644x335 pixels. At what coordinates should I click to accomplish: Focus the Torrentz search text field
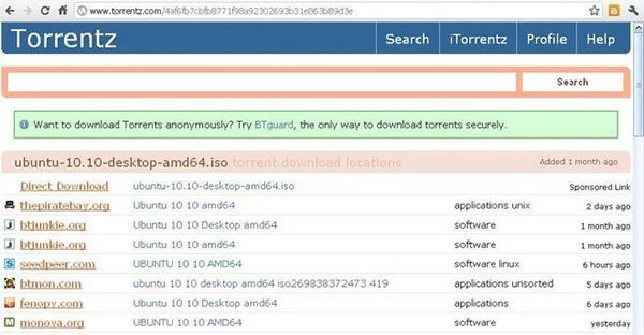pos(262,82)
